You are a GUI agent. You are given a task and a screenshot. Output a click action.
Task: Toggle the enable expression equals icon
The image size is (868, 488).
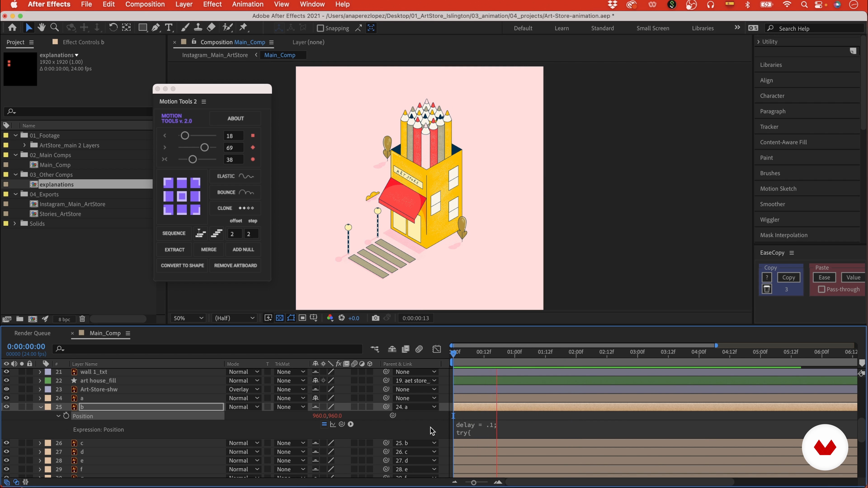click(324, 424)
